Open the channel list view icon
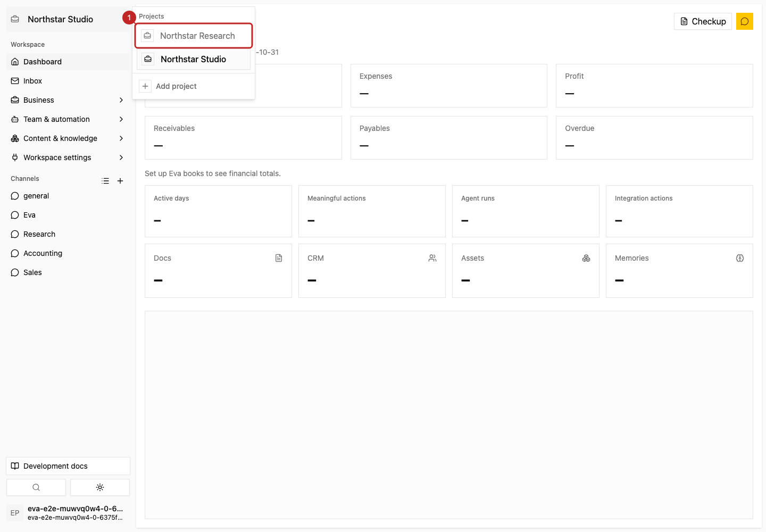Viewport: 766px width, 532px height. pyautogui.click(x=105, y=181)
